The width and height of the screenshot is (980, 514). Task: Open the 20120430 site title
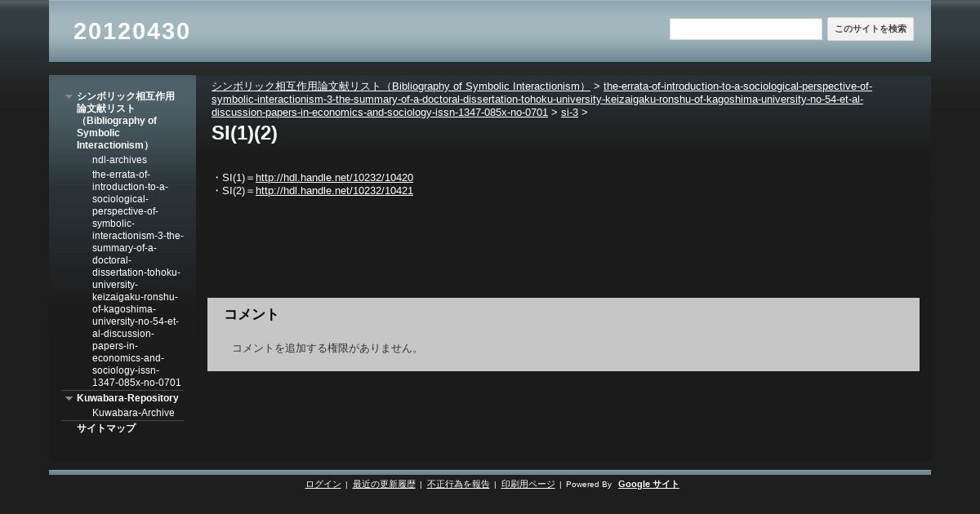131,31
